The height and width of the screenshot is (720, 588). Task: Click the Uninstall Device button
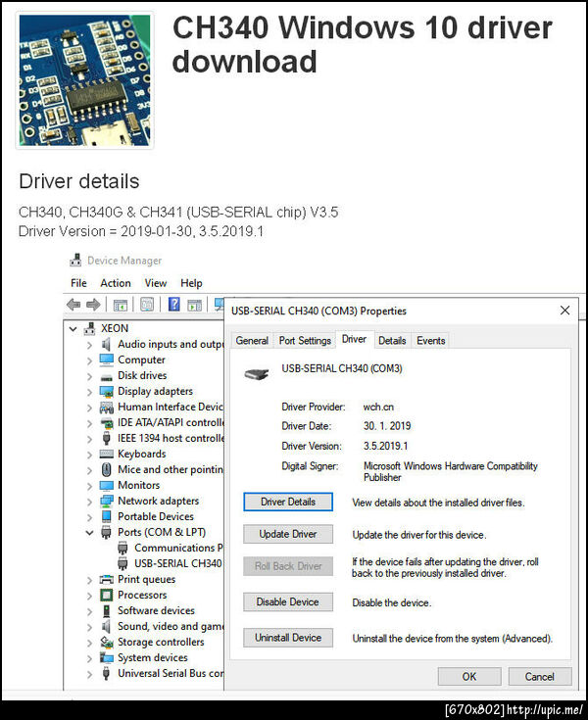click(x=288, y=638)
